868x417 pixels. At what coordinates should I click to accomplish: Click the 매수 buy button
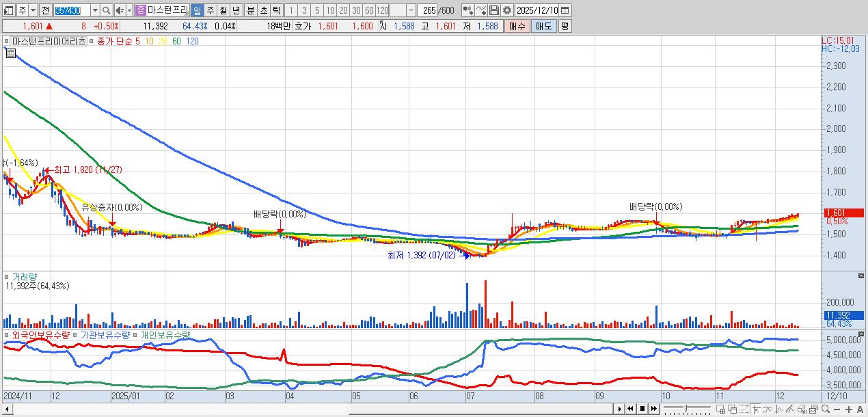click(517, 26)
